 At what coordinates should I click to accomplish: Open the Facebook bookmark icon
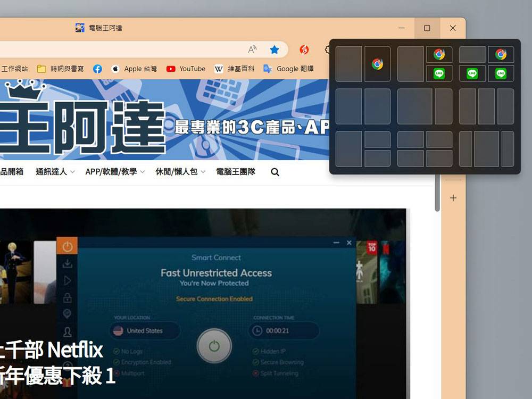pos(97,69)
